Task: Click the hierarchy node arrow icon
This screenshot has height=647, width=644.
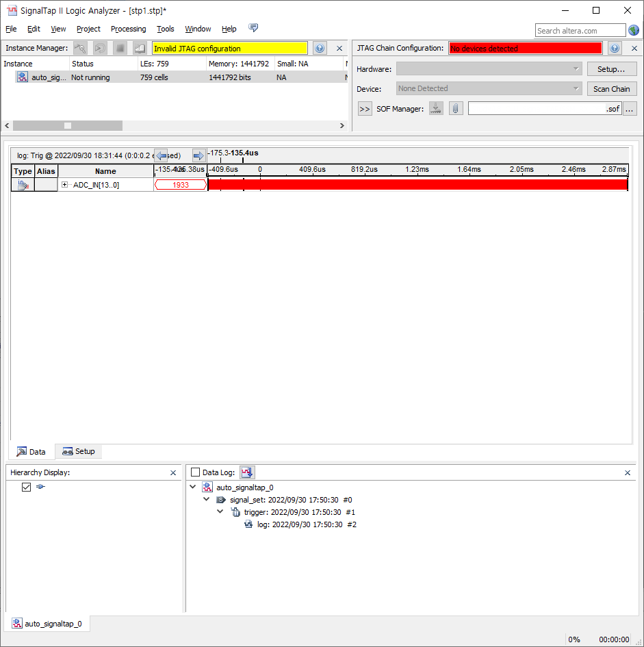Action: click(40, 487)
